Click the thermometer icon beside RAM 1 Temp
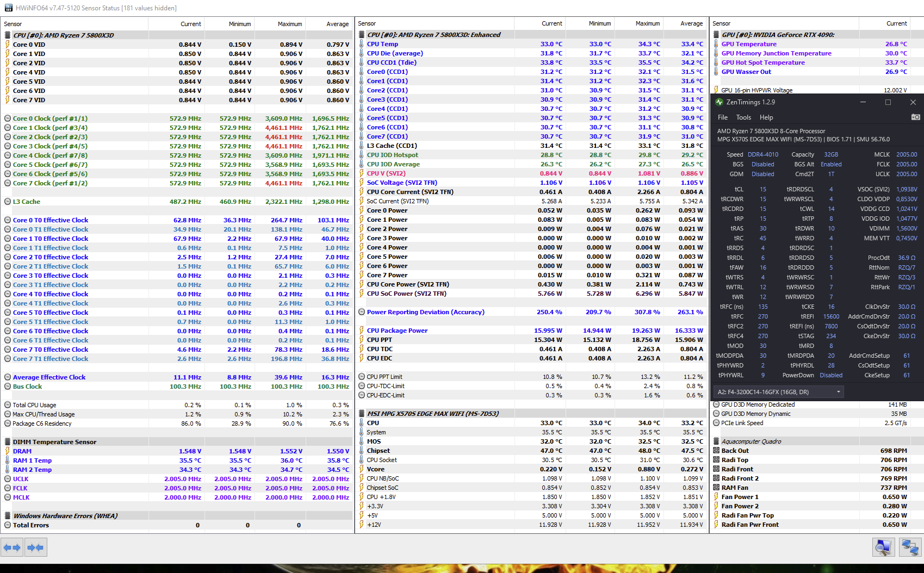 click(x=8, y=460)
